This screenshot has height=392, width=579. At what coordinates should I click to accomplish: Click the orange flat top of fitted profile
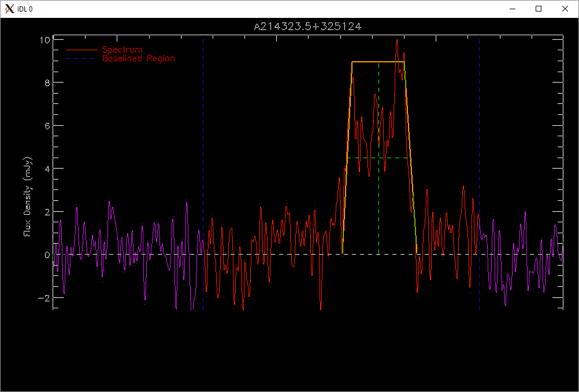[x=378, y=62]
